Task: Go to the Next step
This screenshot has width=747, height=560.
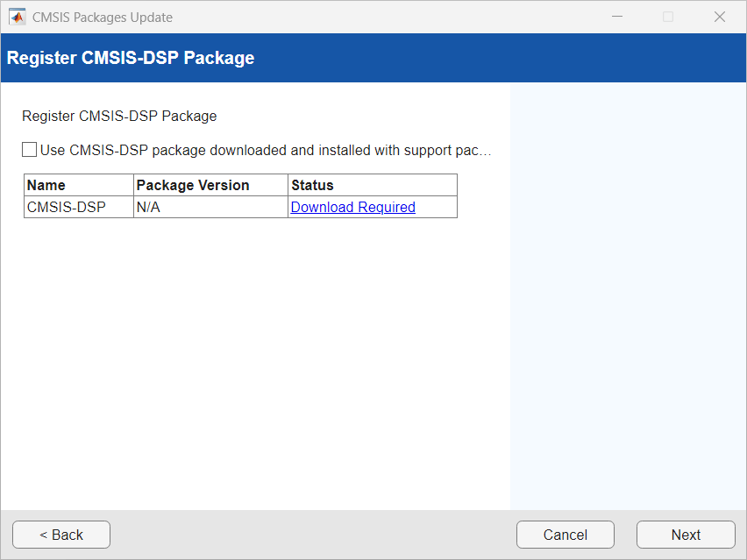Action: pos(686,535)
